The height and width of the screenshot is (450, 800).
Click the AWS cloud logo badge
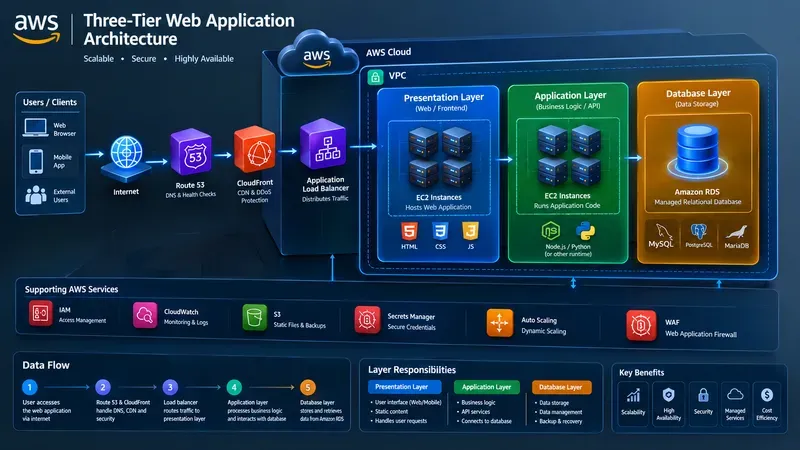click(x=317, y=54)
